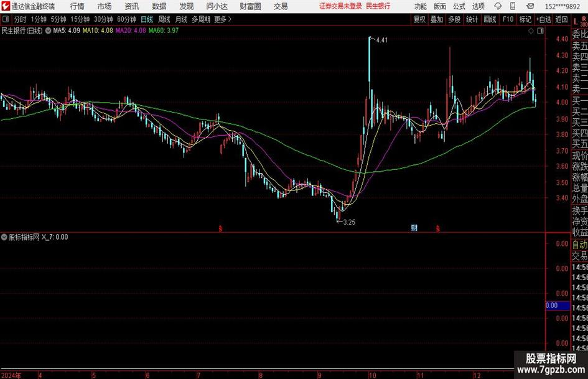588x379 pixels.
Task: Add stock via +自选 button
Action: tap(544, 19)
